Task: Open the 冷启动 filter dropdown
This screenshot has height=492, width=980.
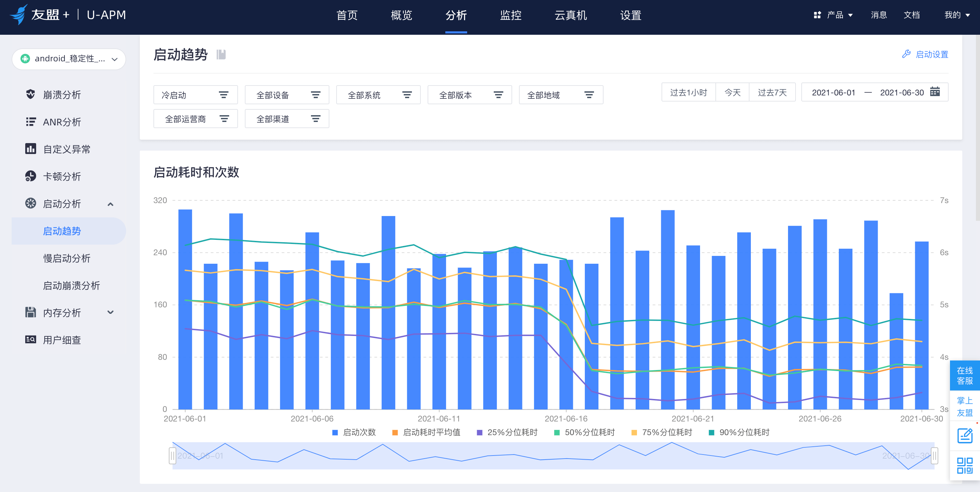Action: (x=195, y=95)
